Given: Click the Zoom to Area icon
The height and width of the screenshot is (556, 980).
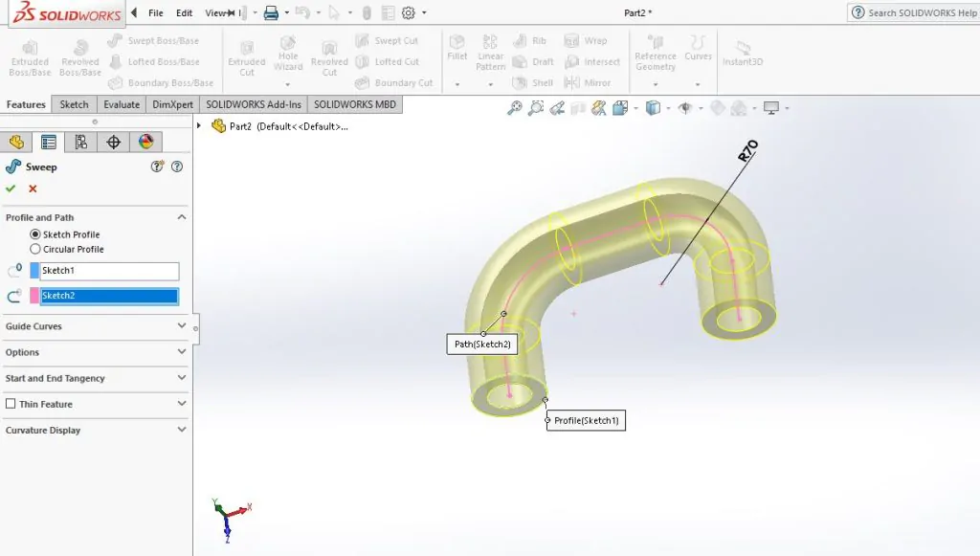Looking at the screenshot, I should click(536, 108).
